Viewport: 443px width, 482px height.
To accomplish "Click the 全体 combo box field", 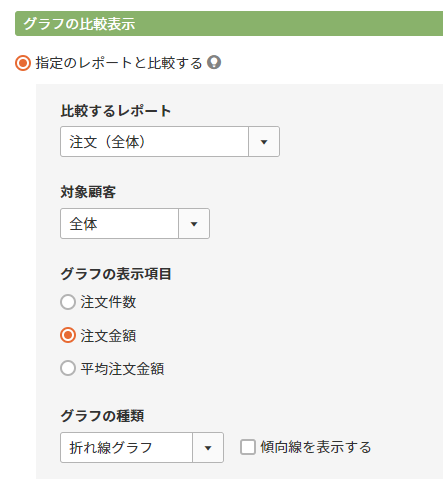I will click(119, 224).
